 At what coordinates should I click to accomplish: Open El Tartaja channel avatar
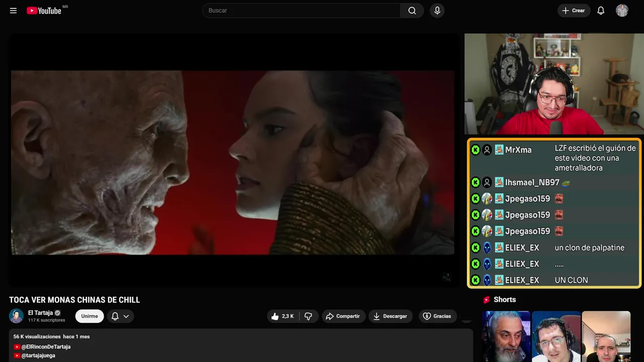click(x=17, y=316)
